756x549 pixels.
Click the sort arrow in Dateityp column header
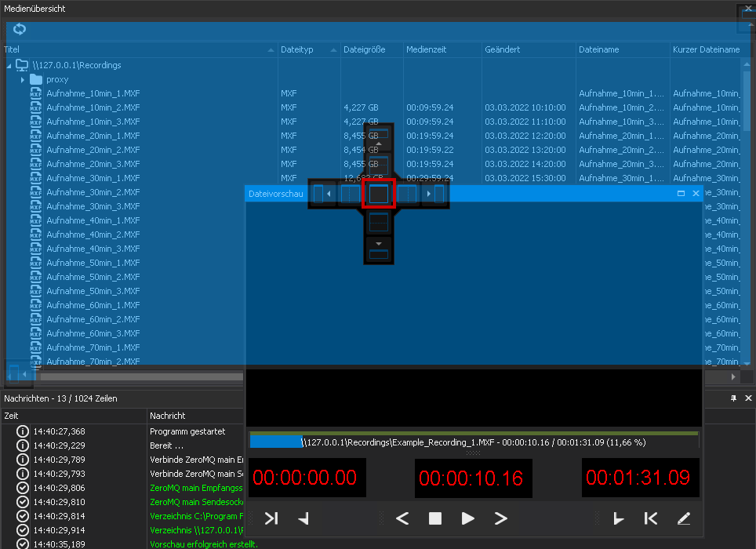pyautogui.click(x=333, y=49)
